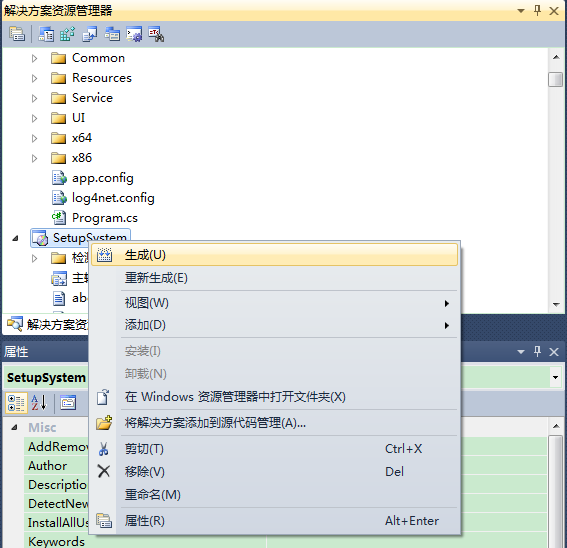The width and height of the screenshot is (567, 548).
Task: Click the Properties icon in context menu
Action: [104, 521]
